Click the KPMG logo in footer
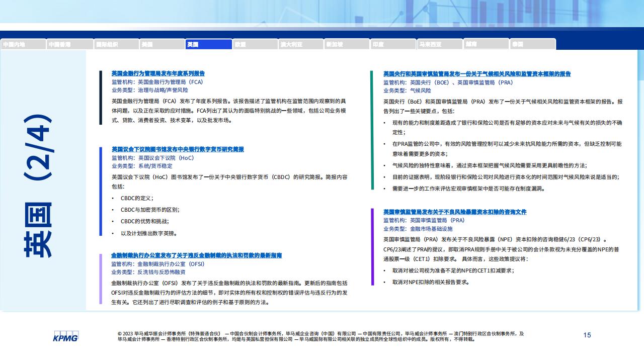The width and height of the screenshot is (644, 362). point(65,336)
